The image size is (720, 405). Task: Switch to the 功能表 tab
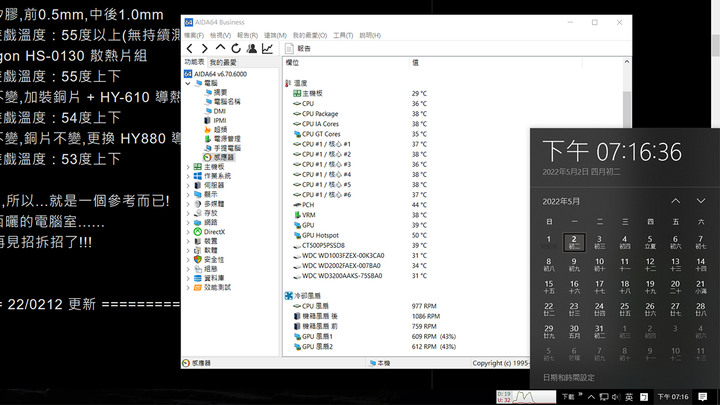point(194,62)
